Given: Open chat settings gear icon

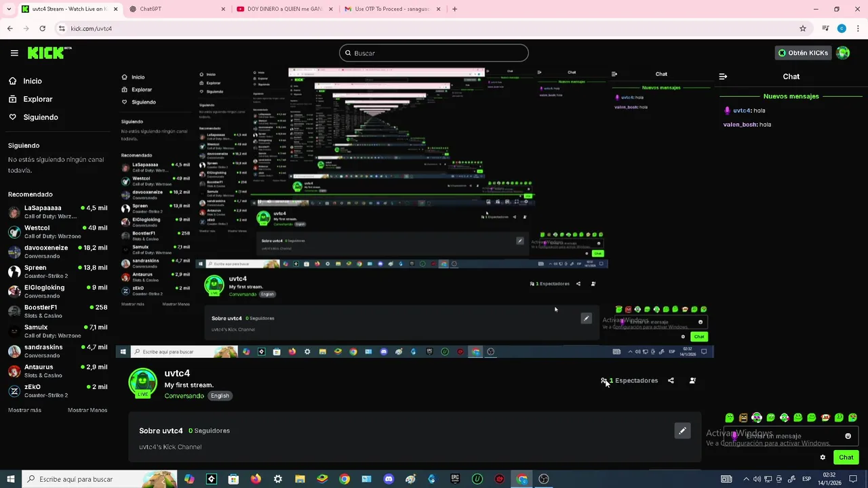Looking at the screenshot, I should coord(823,457).
